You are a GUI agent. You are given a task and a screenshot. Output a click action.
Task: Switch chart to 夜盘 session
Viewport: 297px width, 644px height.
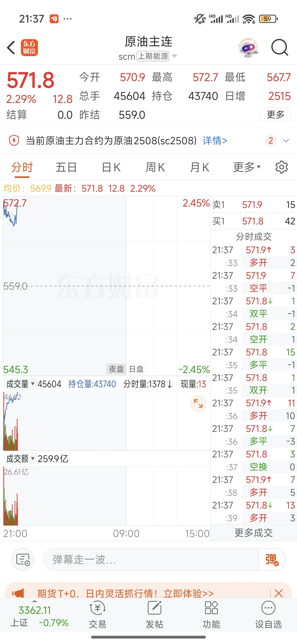tap(116, 369)
